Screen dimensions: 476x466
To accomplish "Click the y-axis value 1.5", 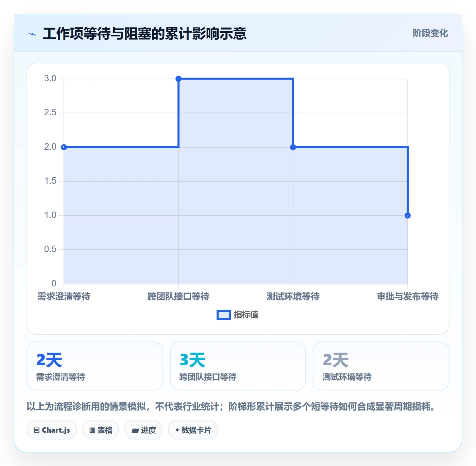I will (x=50, y=181).
